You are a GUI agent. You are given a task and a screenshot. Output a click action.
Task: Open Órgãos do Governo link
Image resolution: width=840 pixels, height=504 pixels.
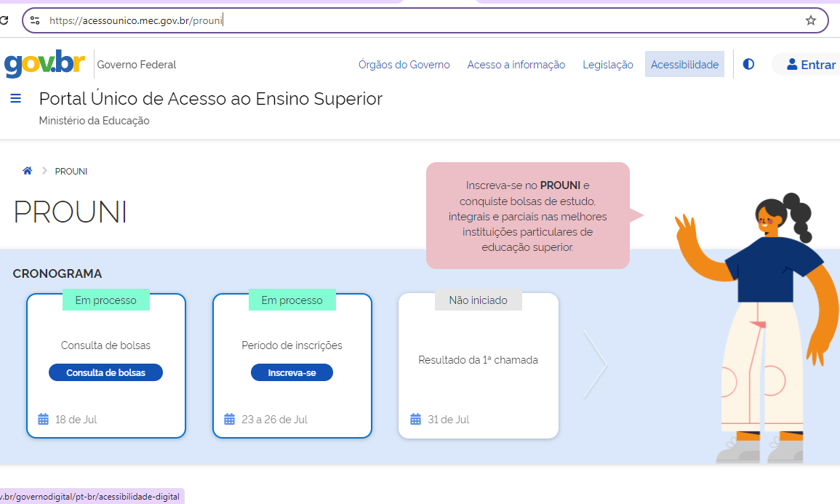tap(404, 64)
